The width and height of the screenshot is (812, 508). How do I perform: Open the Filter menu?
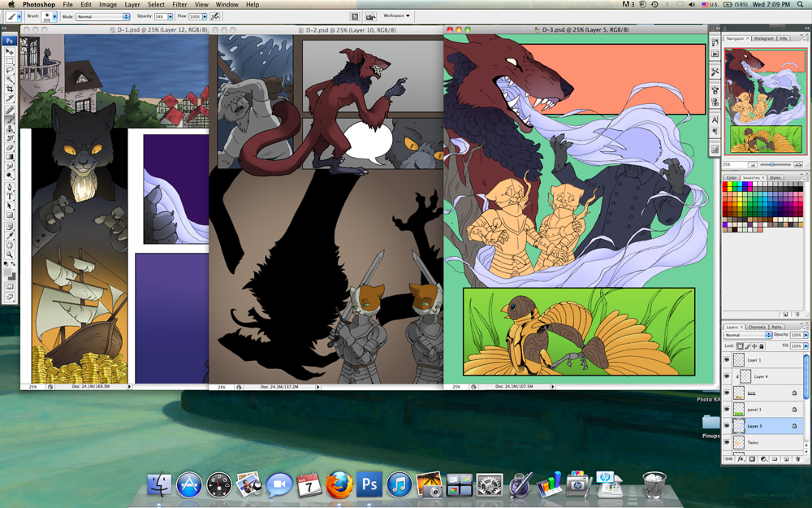coord(179,5)
